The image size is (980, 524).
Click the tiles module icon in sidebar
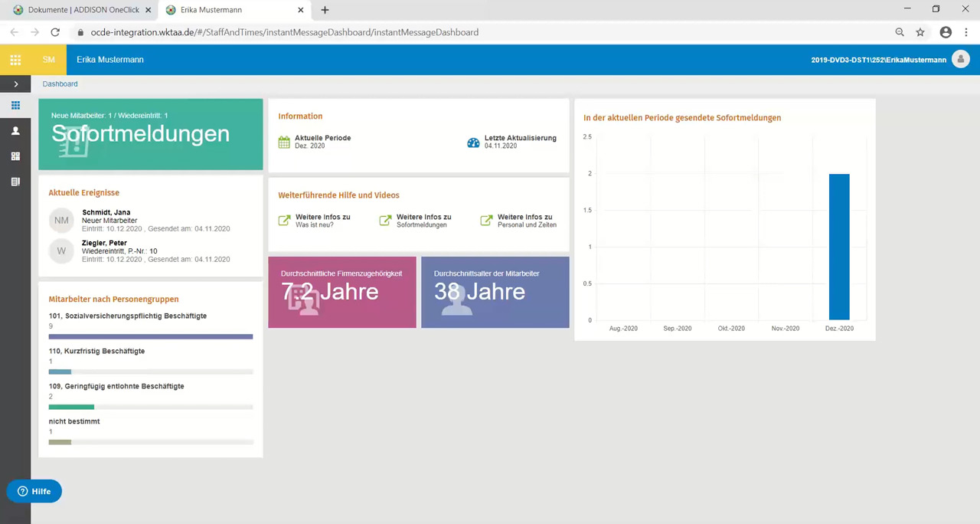coord(15,156)
